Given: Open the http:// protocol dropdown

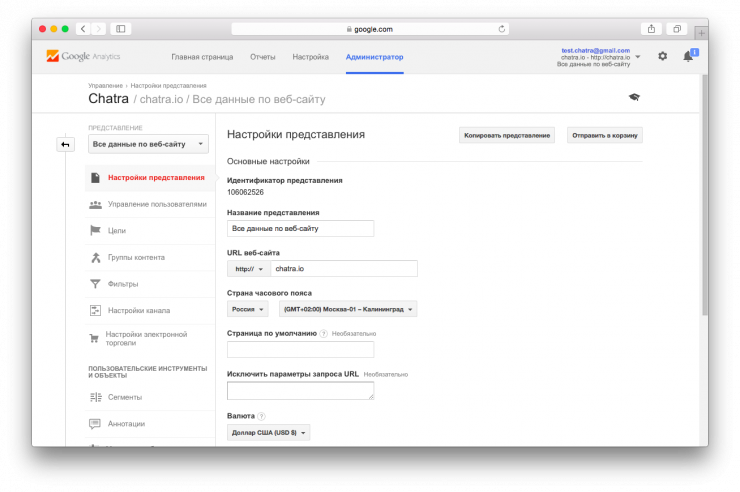Looking at the screenshot, I should click(248, 269).
